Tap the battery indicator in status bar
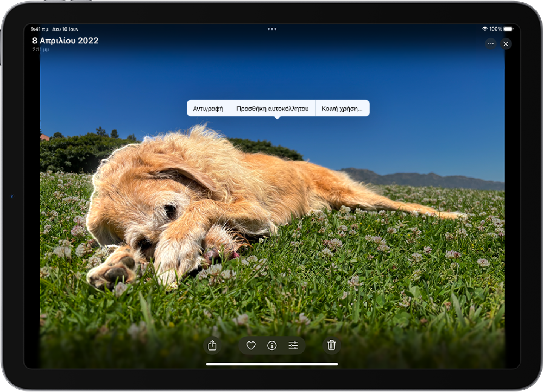Screen dimensions: 543x392 coord(508,29)
